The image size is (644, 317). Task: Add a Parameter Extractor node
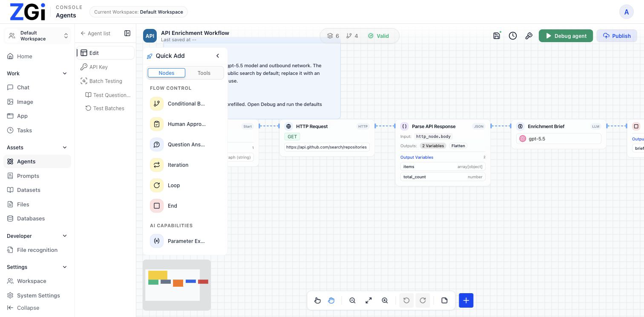point(185,241)
